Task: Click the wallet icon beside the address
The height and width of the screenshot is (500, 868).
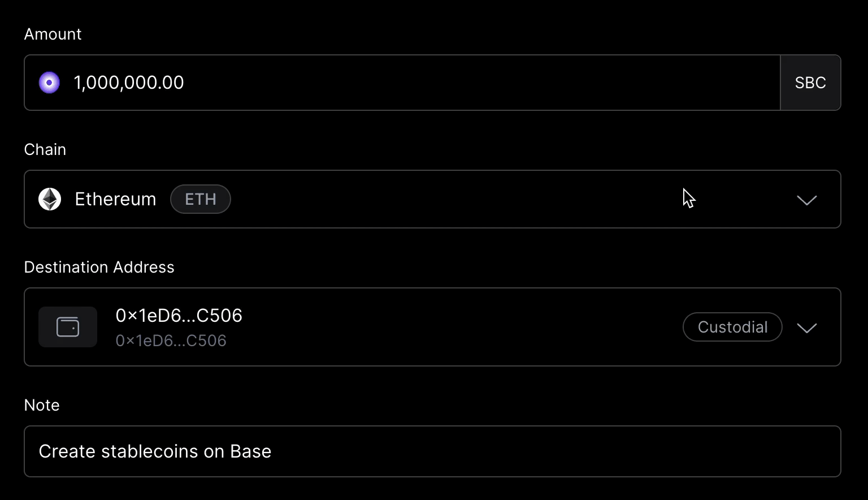Action: click(x=68, y=327)
